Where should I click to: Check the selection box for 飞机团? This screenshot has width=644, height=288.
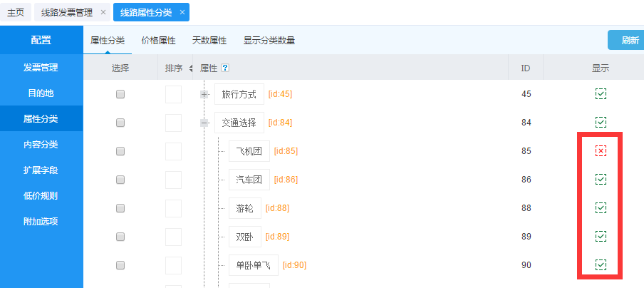pos(120,151)
